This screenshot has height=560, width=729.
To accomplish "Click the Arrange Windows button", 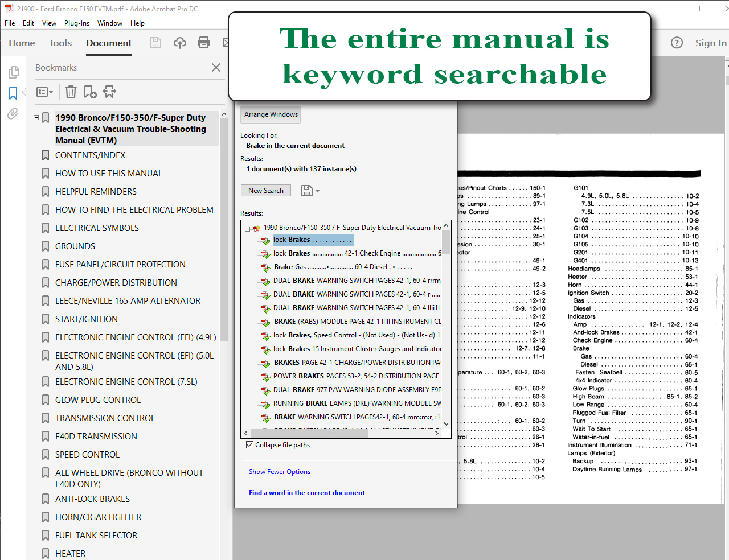I will (x=271, y=114).
